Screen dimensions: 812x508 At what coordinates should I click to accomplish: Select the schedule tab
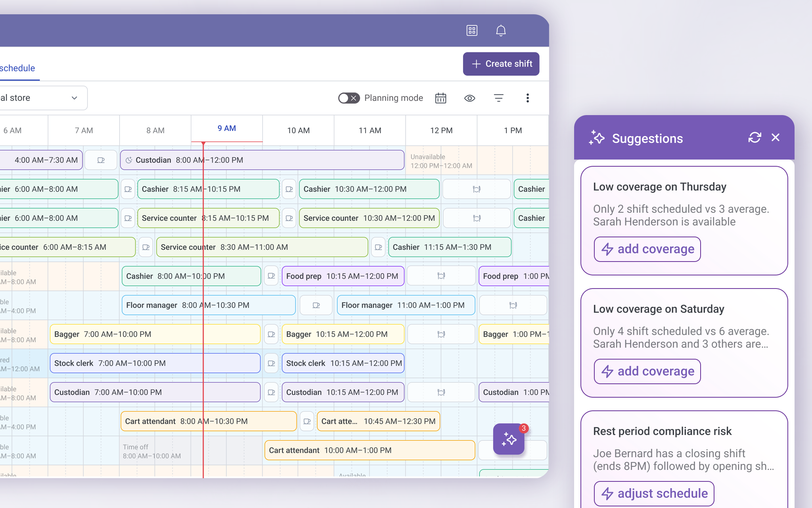(17, 68)
